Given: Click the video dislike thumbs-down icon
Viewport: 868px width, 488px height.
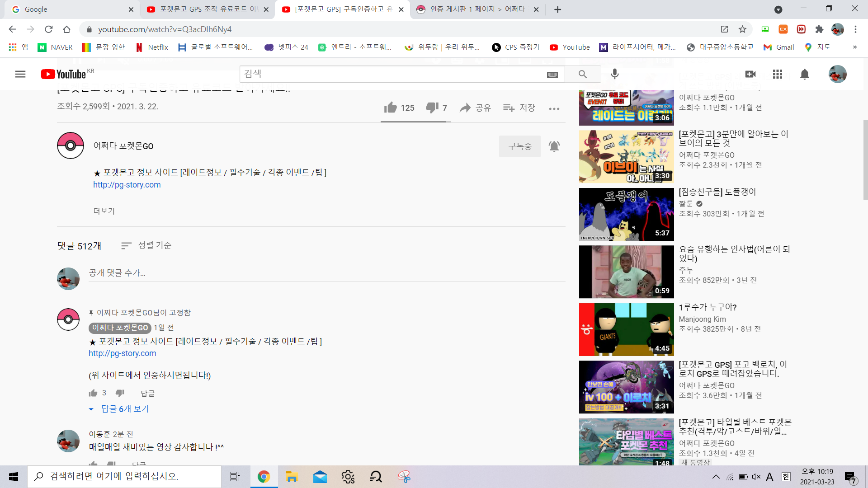Looking at the screenshot, I should click(432, 108).
